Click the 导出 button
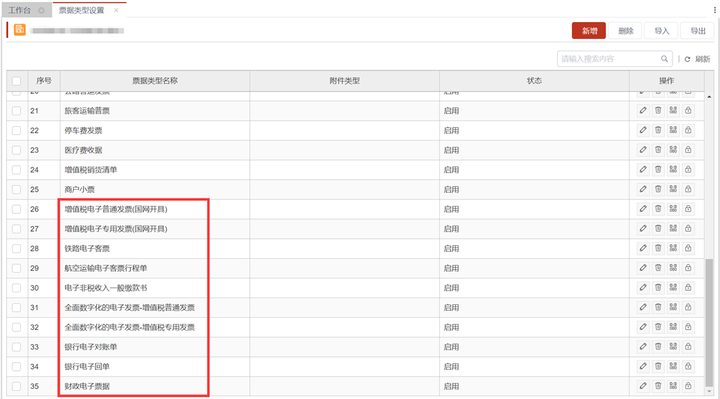The image size is (720, 399). click(x=698, y=31)
